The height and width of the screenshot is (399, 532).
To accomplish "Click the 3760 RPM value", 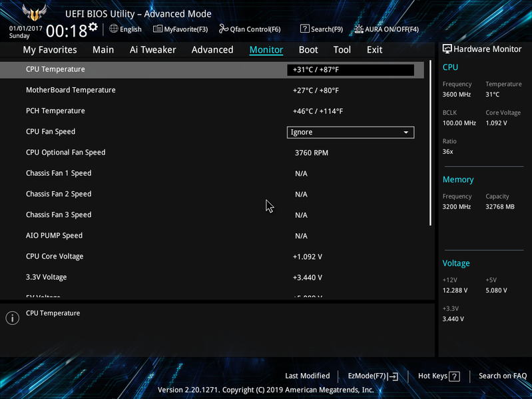I will [x=312, y=153].
